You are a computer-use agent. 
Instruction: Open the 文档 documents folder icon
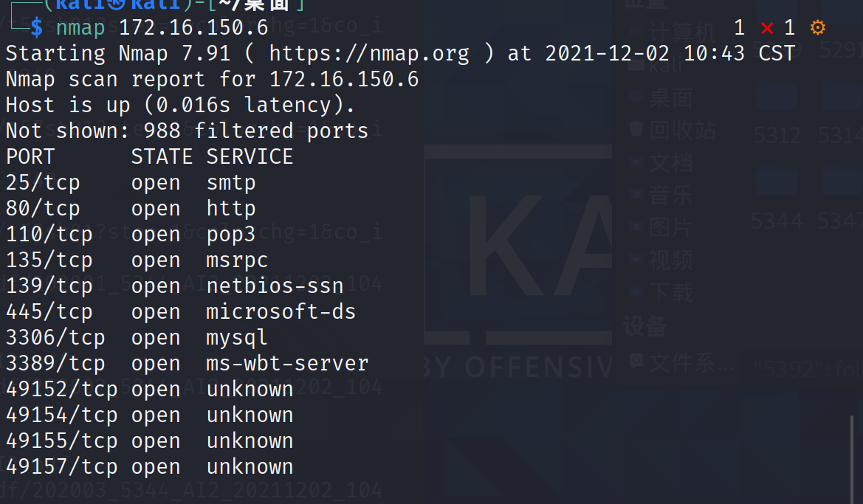pyautogui.click(x=636, y=162)
